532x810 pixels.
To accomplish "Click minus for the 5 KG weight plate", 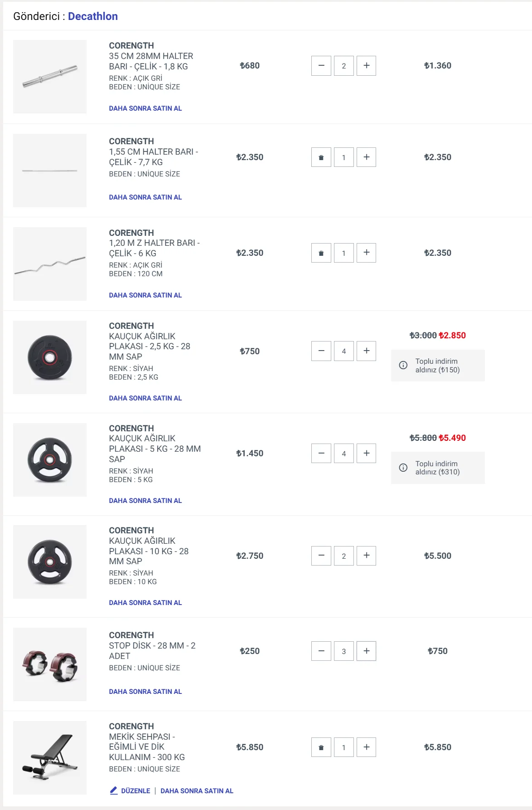I will 321,454.
